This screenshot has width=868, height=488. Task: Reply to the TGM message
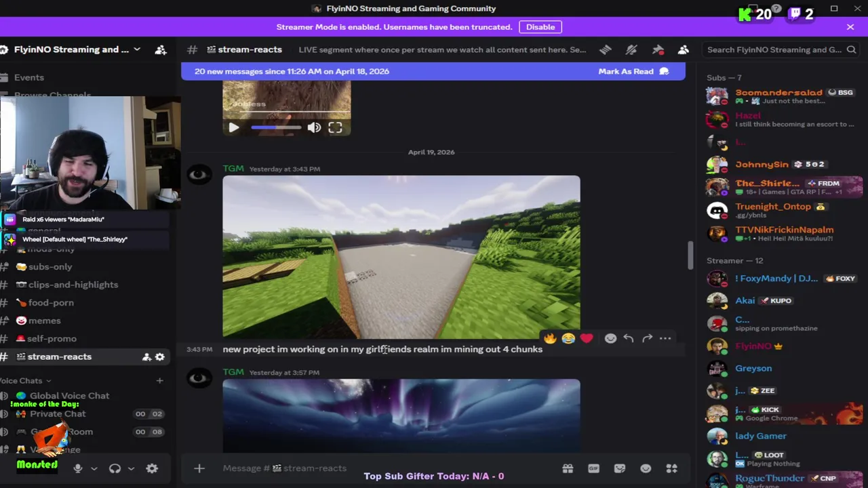click(629, 338)
